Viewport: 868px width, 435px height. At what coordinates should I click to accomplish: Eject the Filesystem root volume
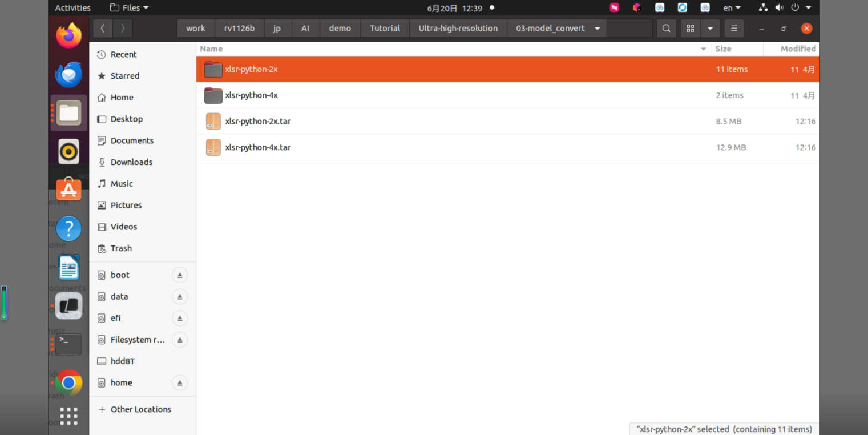(x=180, y=340)
